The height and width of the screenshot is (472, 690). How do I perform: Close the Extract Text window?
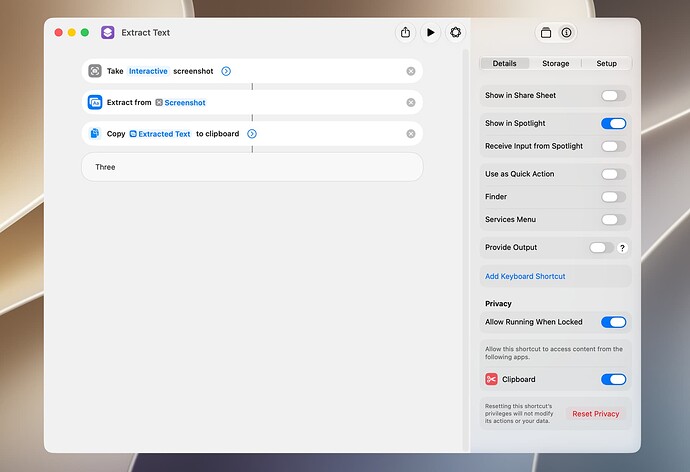tap(59, 33)
